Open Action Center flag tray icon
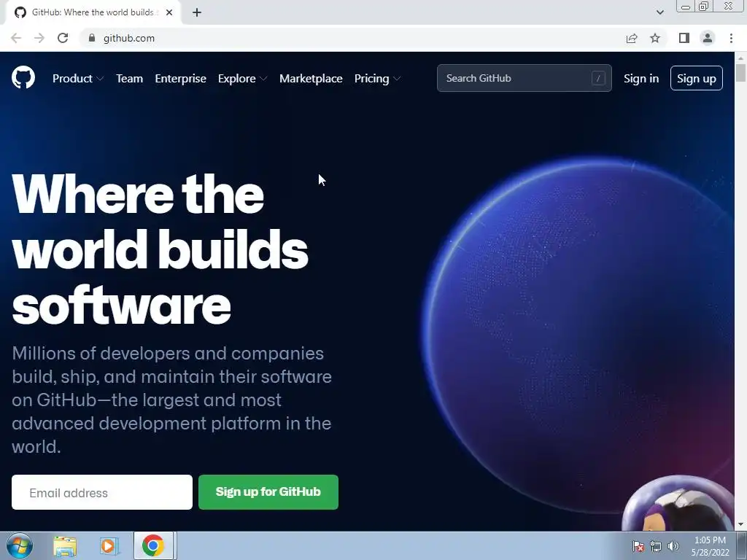The width and height of the screenshot is (747, 560). [638, 546]
